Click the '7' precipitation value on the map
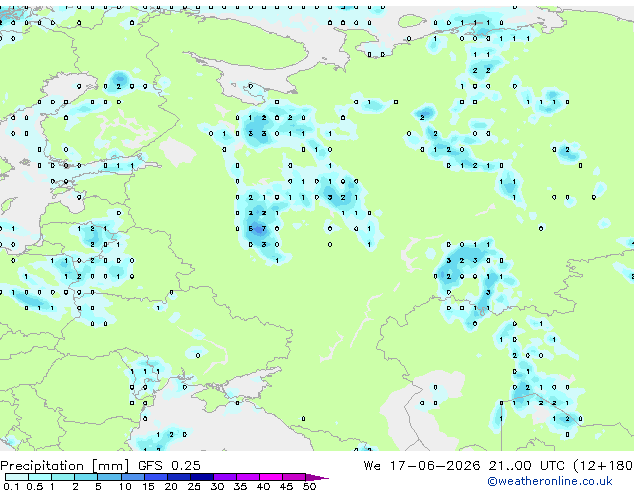Image resolution: width=634 pixels, height=490 pixels. (264, 229)
